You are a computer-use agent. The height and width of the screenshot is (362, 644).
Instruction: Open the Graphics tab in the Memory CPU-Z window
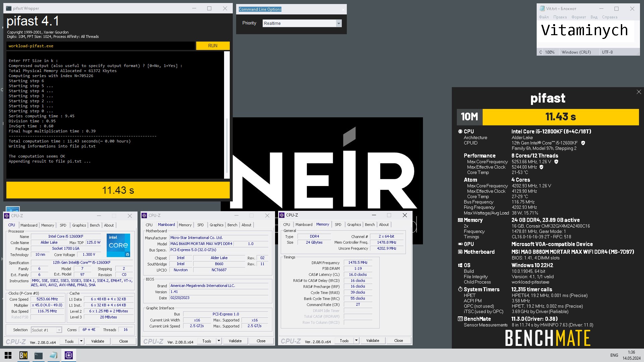pyautogui.click(x=354, y=225)
